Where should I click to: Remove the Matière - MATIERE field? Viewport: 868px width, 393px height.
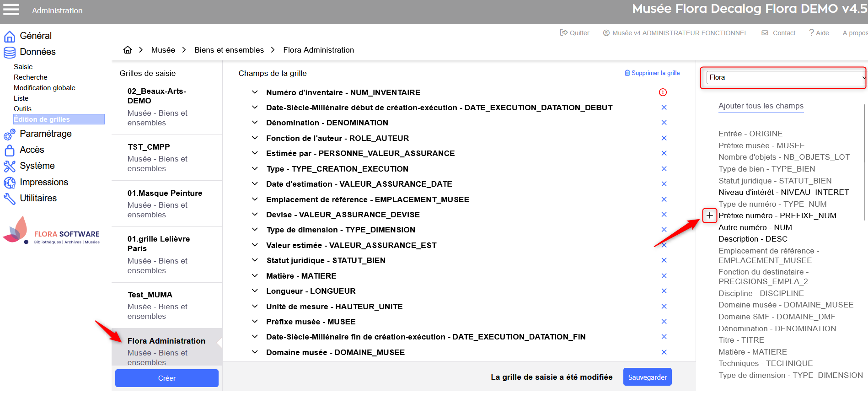(x=664, y=276)
